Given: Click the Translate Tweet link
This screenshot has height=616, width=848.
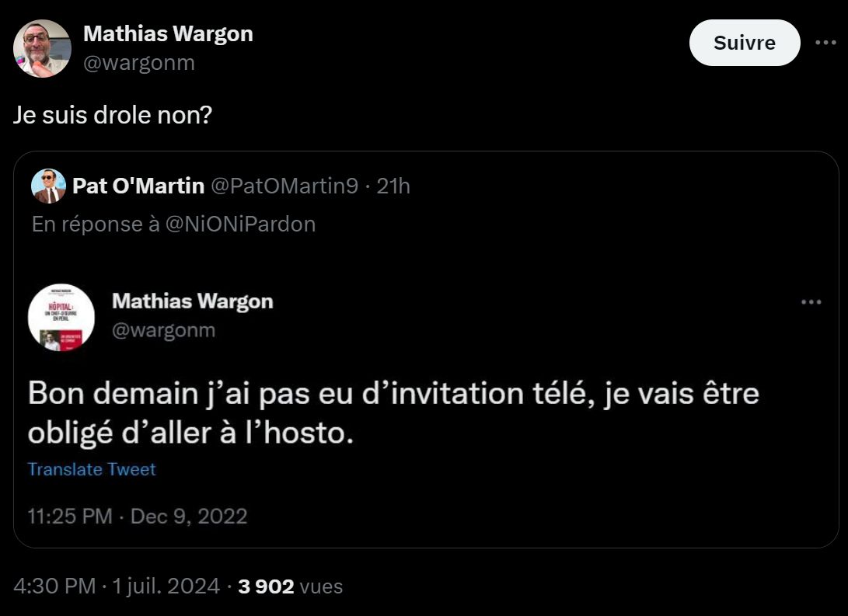Looking at the screenshot, I should pos(92,469).
